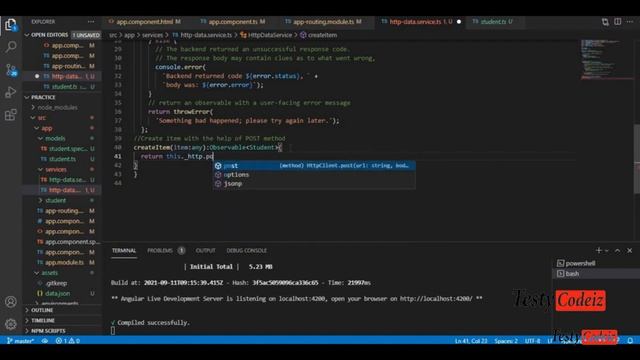Viewport: 640px width, 360px height.
Task: Click the open changes compare icon
Action: point(605,22)
